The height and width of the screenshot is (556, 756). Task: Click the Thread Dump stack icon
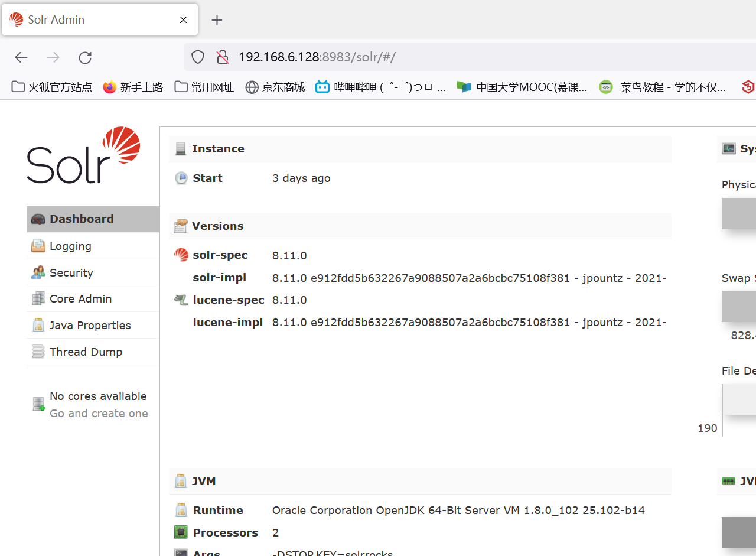pos(38,352)
